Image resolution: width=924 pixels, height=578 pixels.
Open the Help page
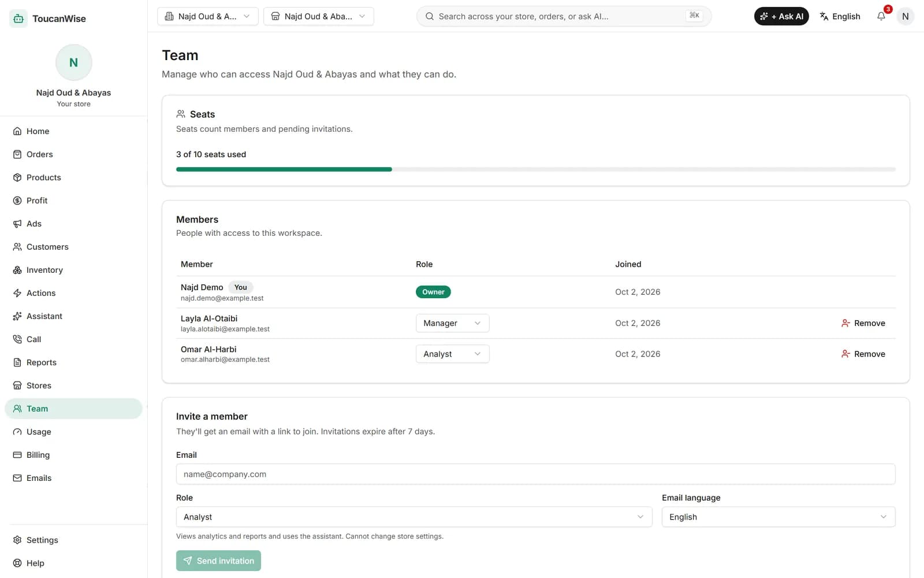point(73,563)
